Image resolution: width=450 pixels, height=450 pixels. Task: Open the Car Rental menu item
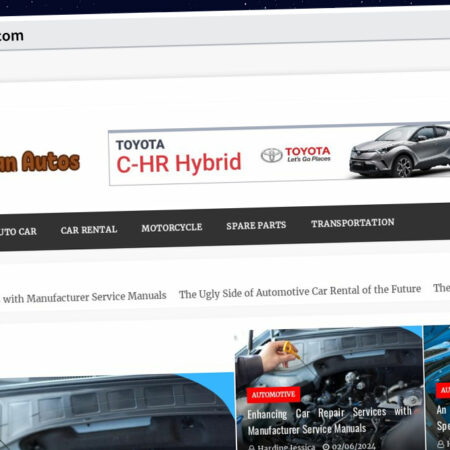(x=89, y=230)
